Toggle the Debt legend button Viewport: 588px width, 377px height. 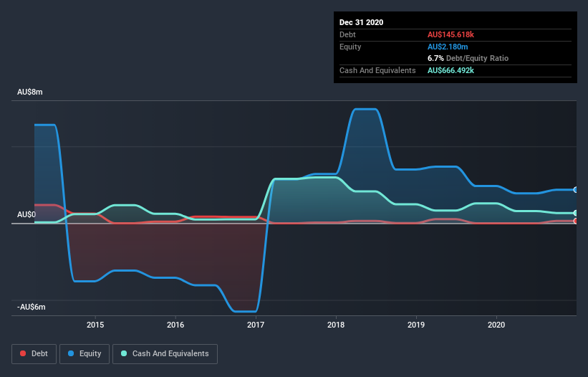click(x=34, y=354)
